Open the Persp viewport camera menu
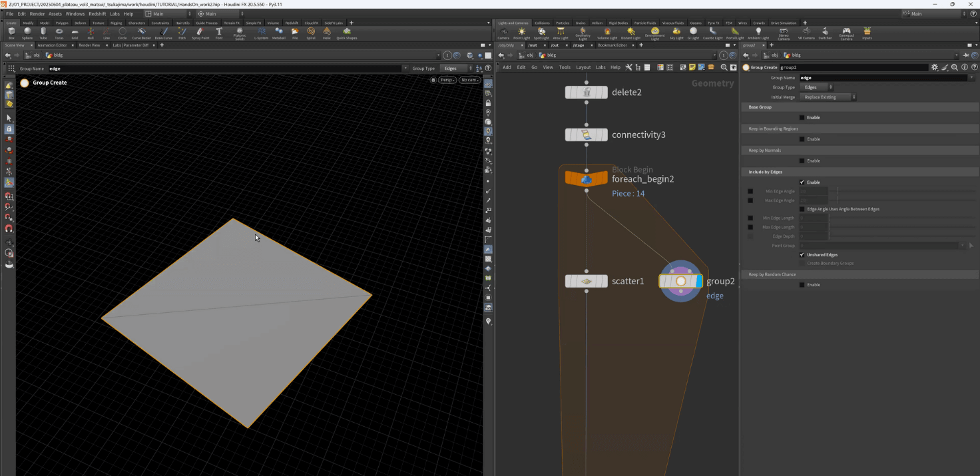Screen dimensions: 980x476 pyautogui.click(x=447, y=80)
